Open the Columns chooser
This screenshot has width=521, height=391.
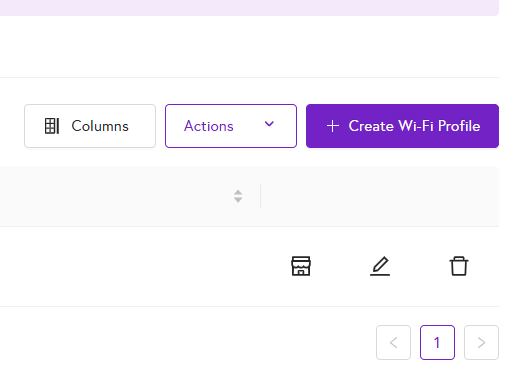pyautogui.click(x=90, y=126)
